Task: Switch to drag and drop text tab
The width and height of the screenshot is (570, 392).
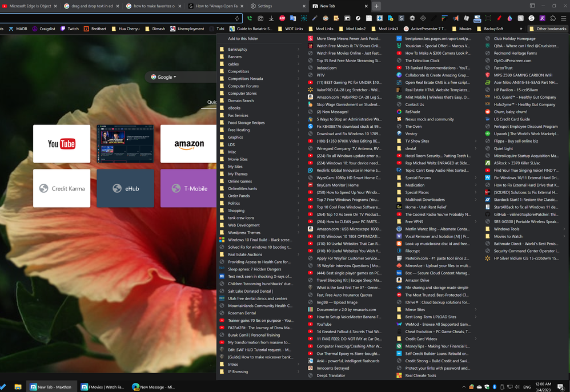Action: click(91, 6)
